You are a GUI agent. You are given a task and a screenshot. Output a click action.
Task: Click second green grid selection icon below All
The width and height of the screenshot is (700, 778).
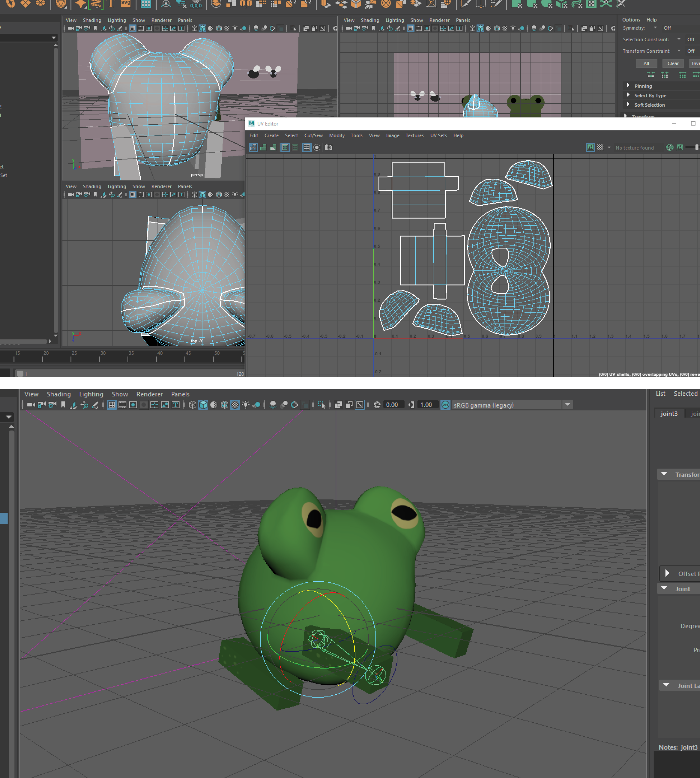(665, 75)
